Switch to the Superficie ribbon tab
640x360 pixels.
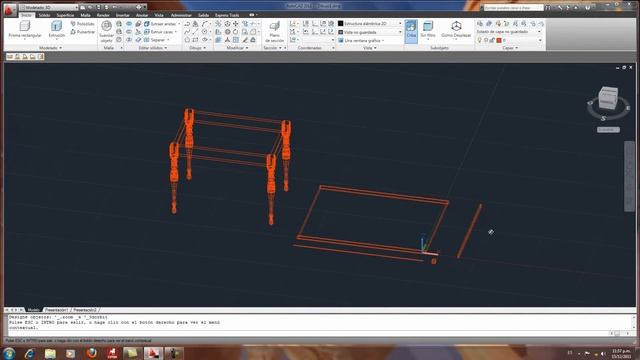65,15
